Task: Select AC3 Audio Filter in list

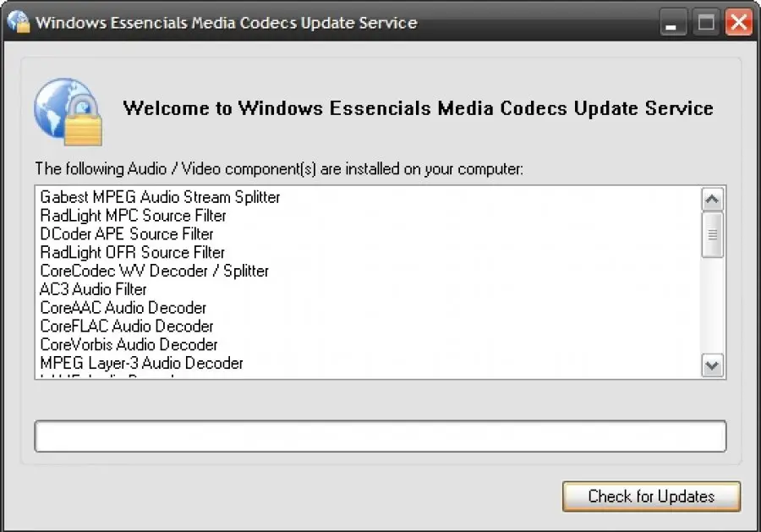Action: pyautogui.click(x=93, y=289)
